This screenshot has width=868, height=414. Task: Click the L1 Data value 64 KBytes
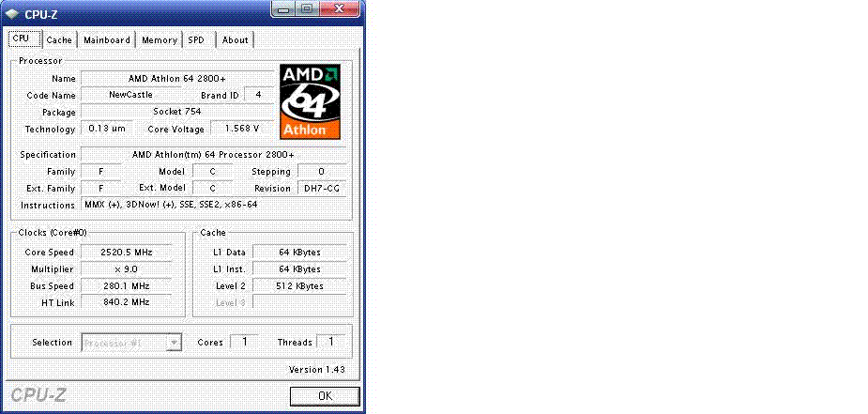point(300,253)
